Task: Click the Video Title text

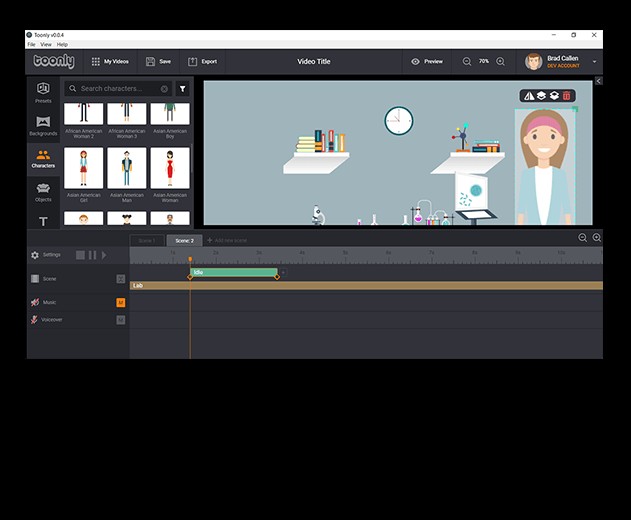Action: [x=314, y=62]
